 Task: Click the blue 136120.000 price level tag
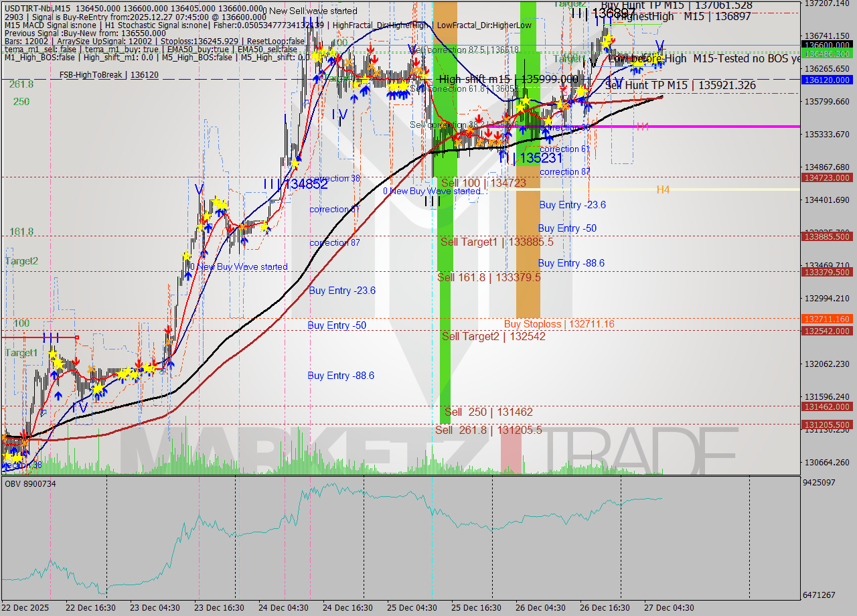826,80
